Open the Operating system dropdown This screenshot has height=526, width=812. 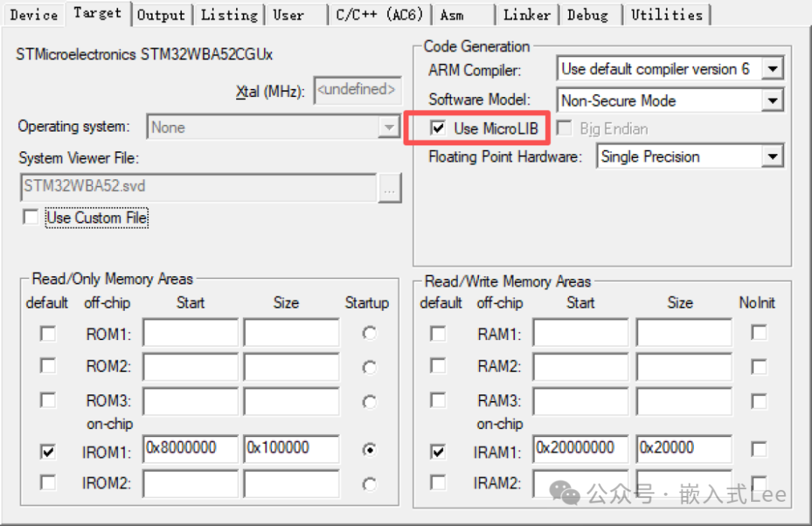pos(389,127)
